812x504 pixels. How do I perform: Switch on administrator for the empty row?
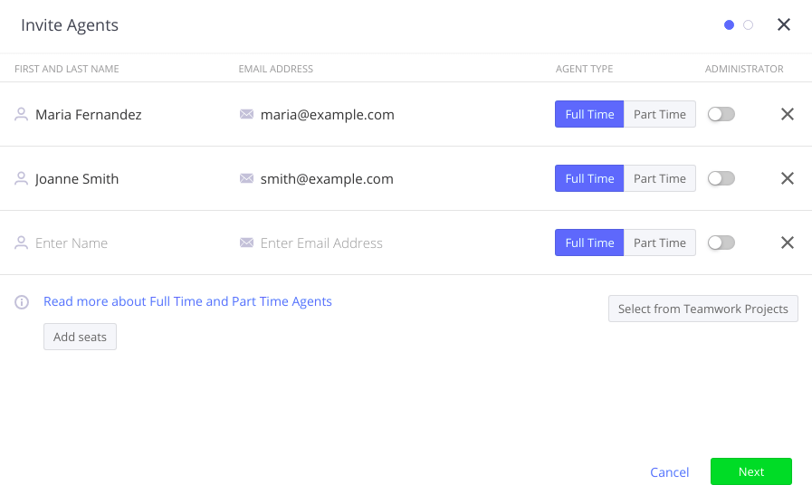[721, 242]
